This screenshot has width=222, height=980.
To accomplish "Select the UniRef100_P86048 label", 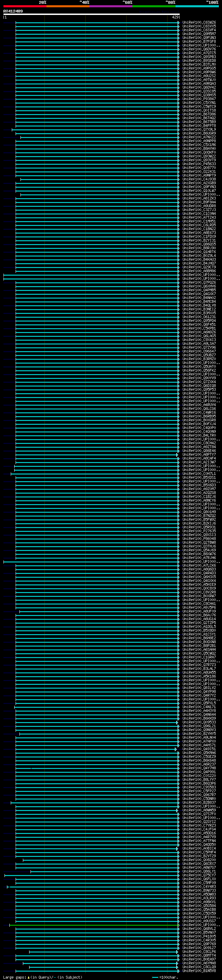I will click(199, 539).
